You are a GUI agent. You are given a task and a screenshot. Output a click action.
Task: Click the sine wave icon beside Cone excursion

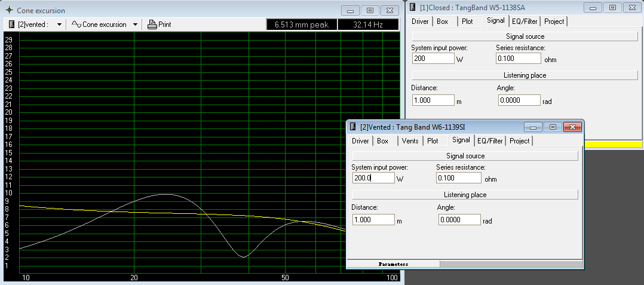[x=76, y=24]
